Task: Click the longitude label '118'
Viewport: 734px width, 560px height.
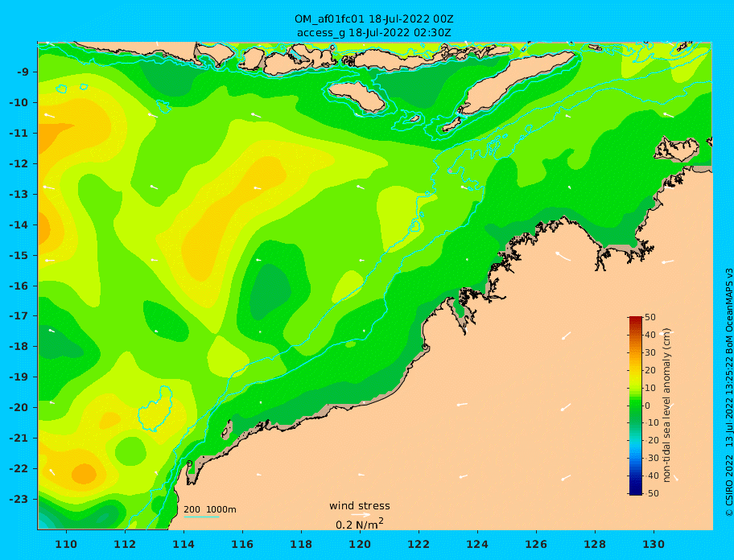Action: tap(301, 544)
